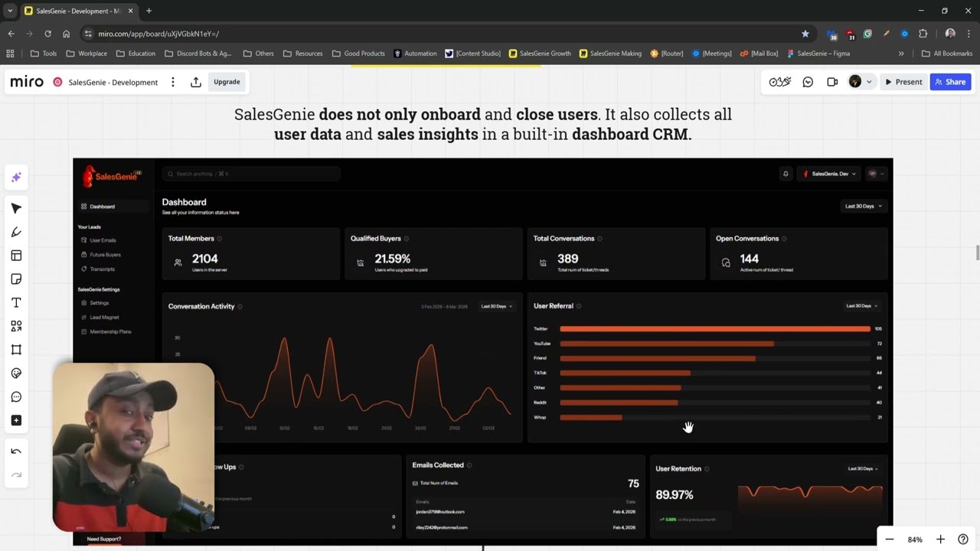Undo the last board action

[x=16, y=452]
